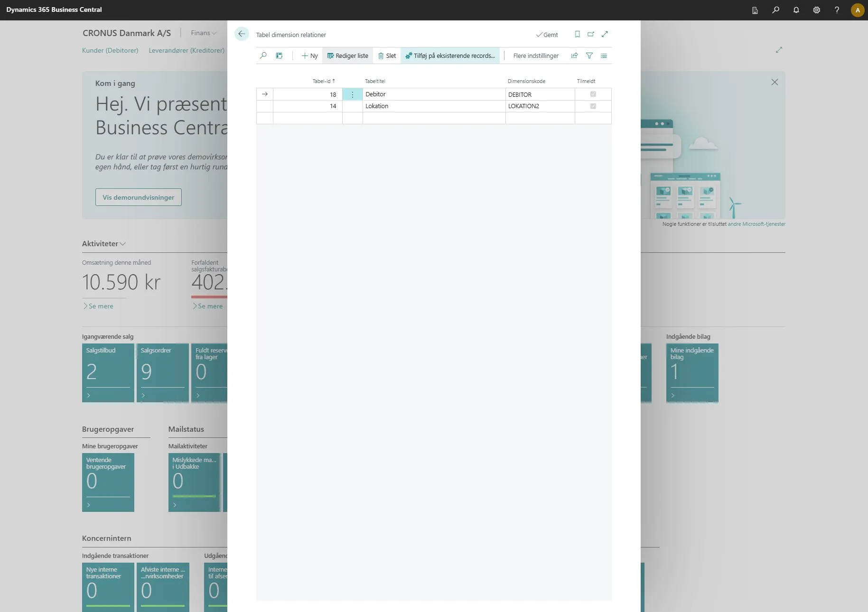Open the user account avatar

tap(858, 10)
